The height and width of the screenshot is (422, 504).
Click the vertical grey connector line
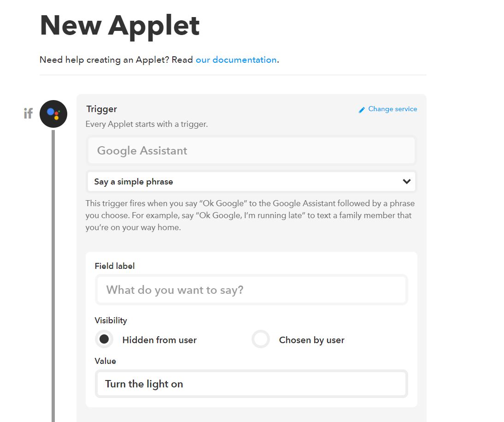coord(53,277)
